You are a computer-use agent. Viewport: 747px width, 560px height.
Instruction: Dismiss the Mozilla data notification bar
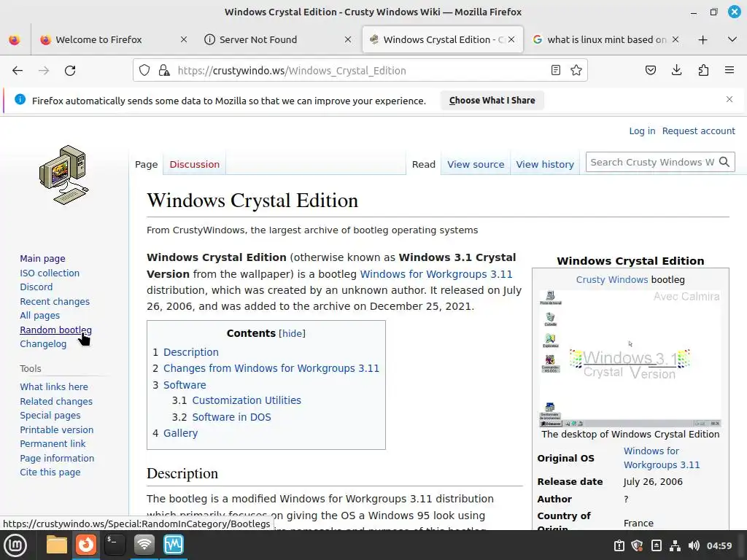(729, 99)
